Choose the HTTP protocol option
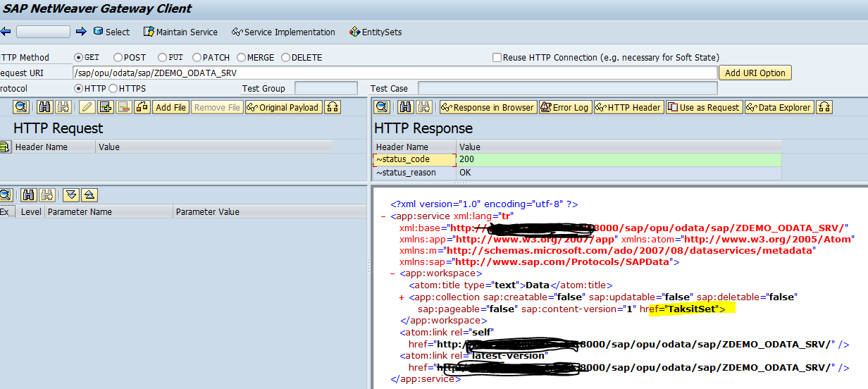The width and height of the screenshot is (868, 389). point(78,89)
